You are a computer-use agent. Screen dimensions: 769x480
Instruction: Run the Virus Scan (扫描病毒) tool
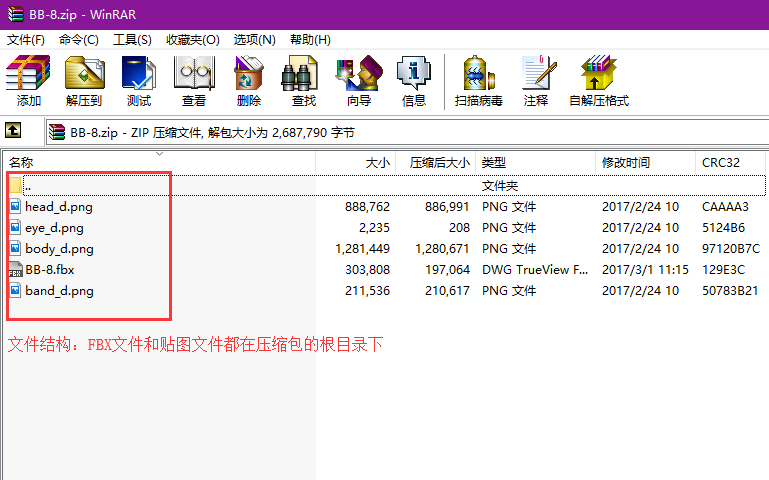pyautogui.click(x=480, y=80)
